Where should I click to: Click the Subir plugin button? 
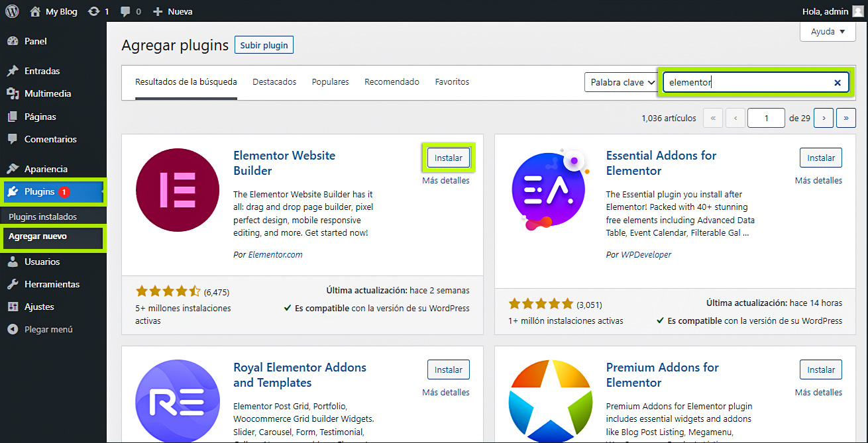pyautogui.click(x=264, y=45)
